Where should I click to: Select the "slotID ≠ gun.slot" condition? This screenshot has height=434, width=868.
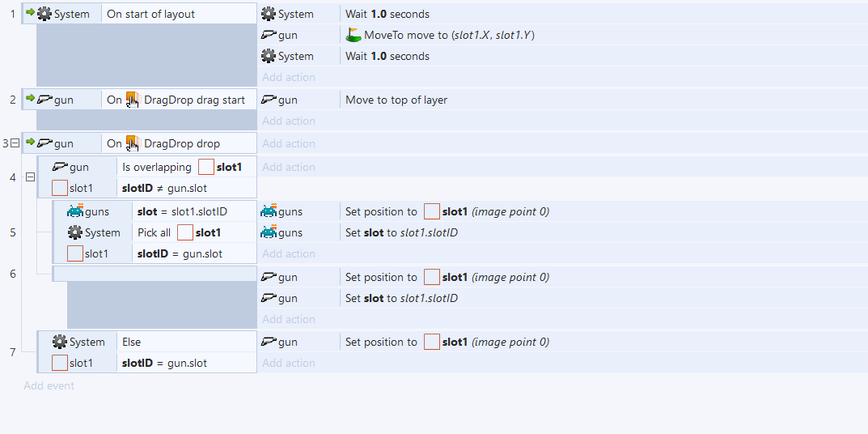pos(164,188)
